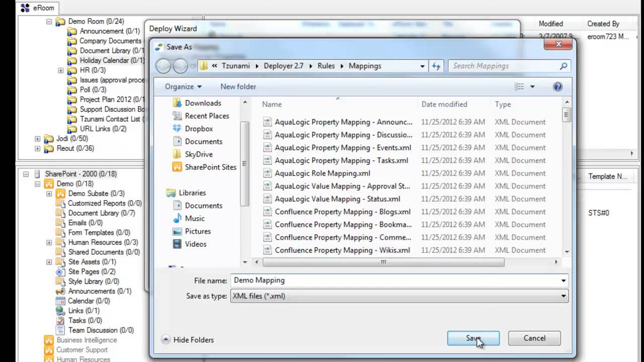
Task: Select Rules in the breadcrumb path
Action: point(326,66)
